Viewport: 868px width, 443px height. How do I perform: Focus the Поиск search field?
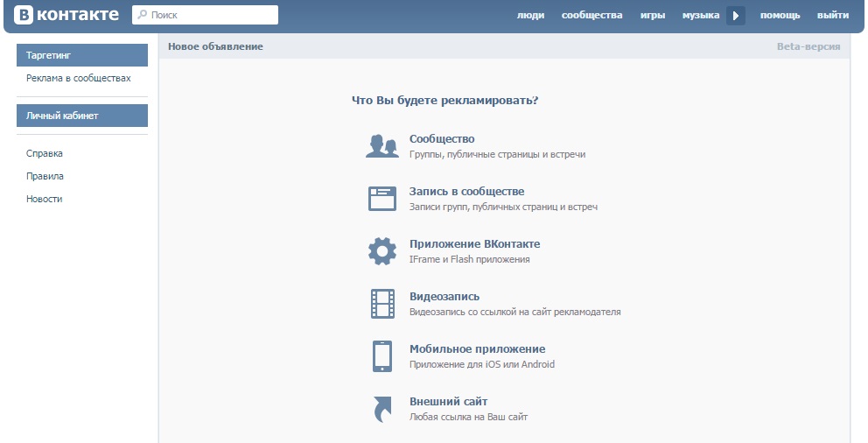point(205,15)
